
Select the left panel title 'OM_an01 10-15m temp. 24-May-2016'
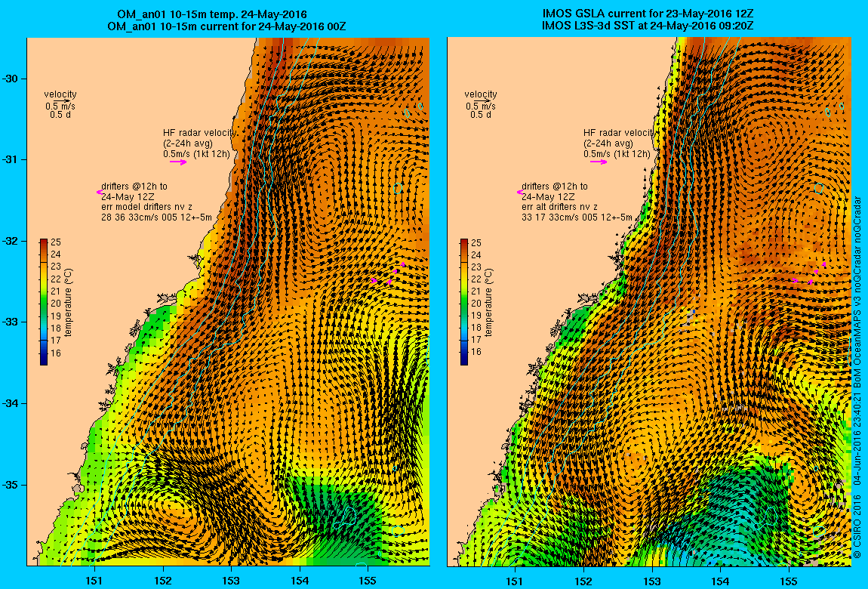211,14
